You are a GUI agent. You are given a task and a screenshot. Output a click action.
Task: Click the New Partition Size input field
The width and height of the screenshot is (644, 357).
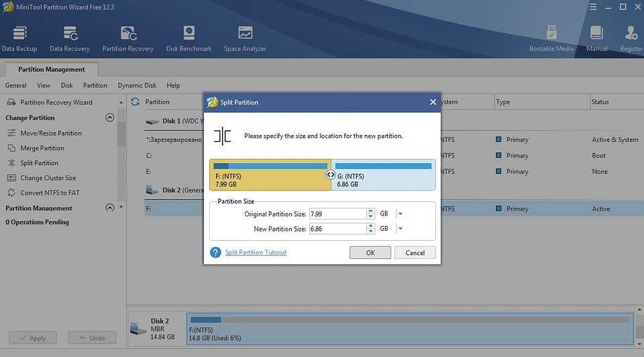(337, 229)
